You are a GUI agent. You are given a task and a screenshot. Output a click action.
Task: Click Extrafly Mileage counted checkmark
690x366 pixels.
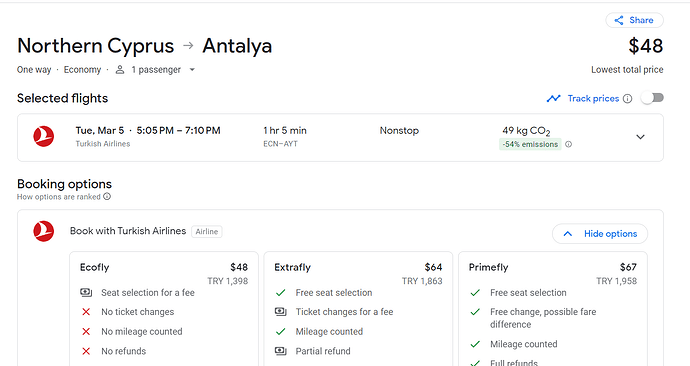click(280, 332)
